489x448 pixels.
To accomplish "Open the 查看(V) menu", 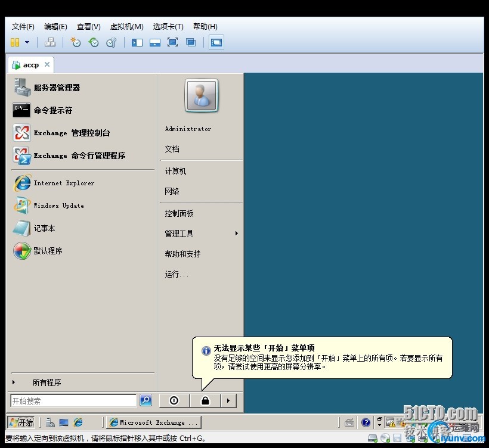I will [89, 27].
